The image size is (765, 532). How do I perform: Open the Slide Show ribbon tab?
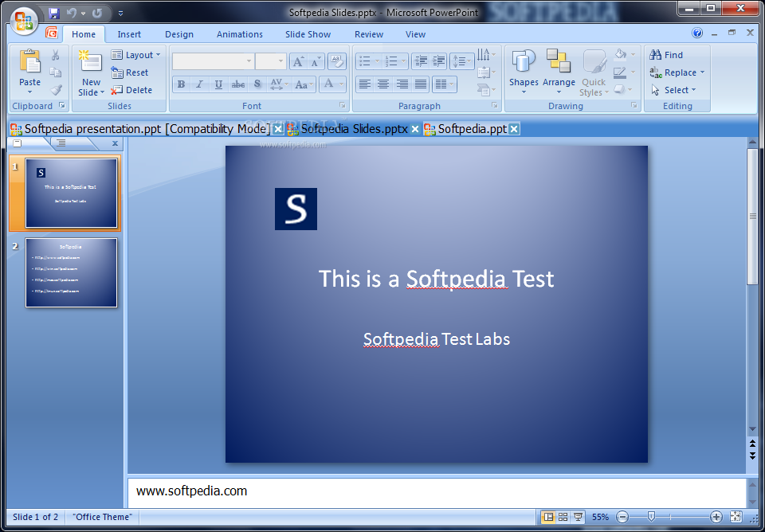point(308,34)
